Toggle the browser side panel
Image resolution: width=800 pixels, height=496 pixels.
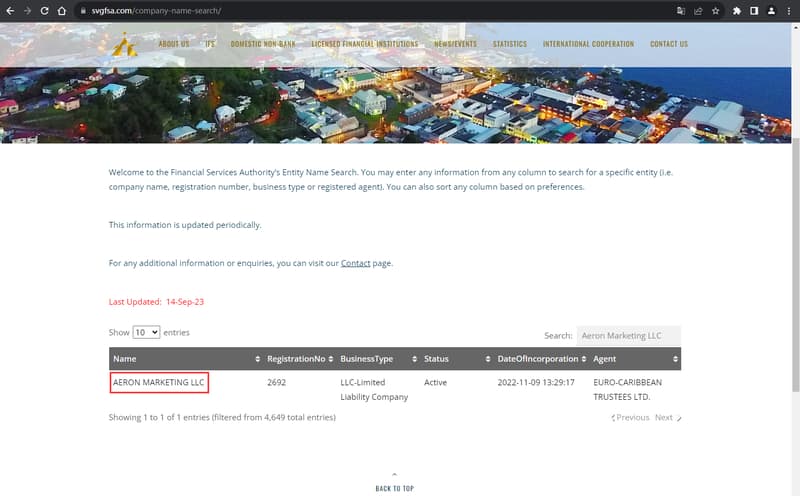pos(754,11)
